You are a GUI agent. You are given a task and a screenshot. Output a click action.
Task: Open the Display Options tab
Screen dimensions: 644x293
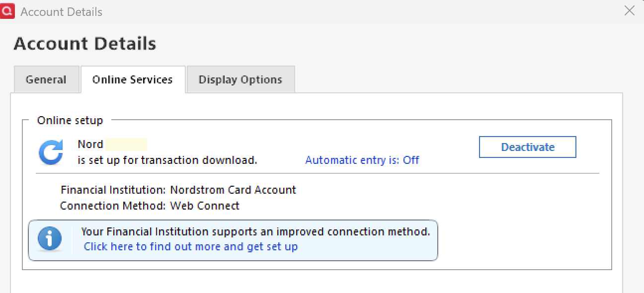pos(241,79)
